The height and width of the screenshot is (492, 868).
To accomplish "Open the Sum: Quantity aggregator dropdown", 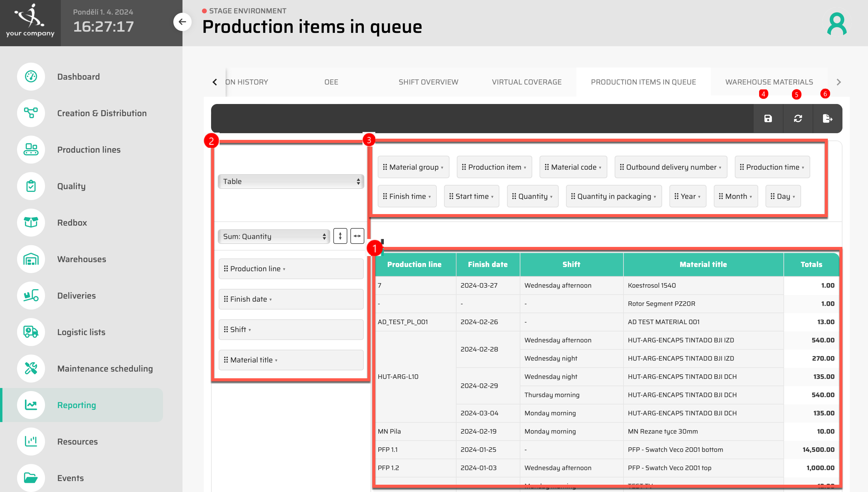I will pos(274,236).
